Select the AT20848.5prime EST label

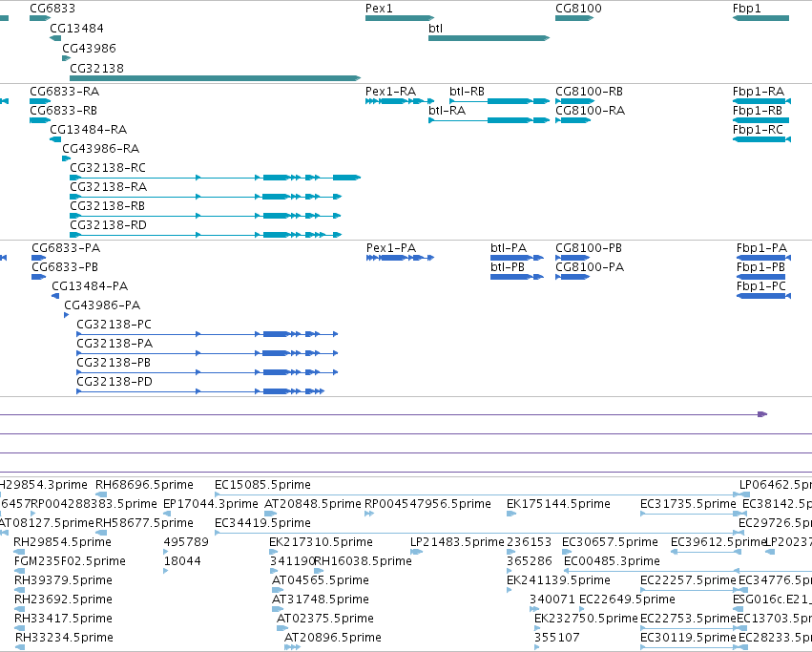[x=312, y=504]
